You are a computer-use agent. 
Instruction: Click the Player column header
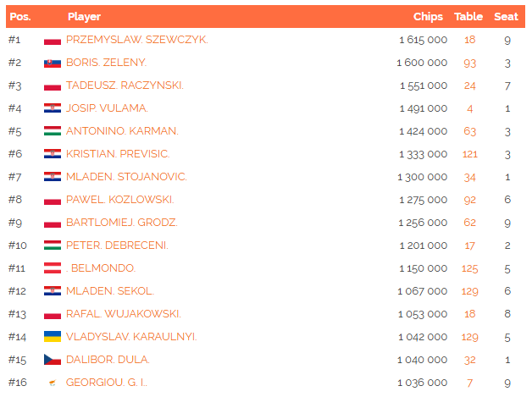coord(84,16)
